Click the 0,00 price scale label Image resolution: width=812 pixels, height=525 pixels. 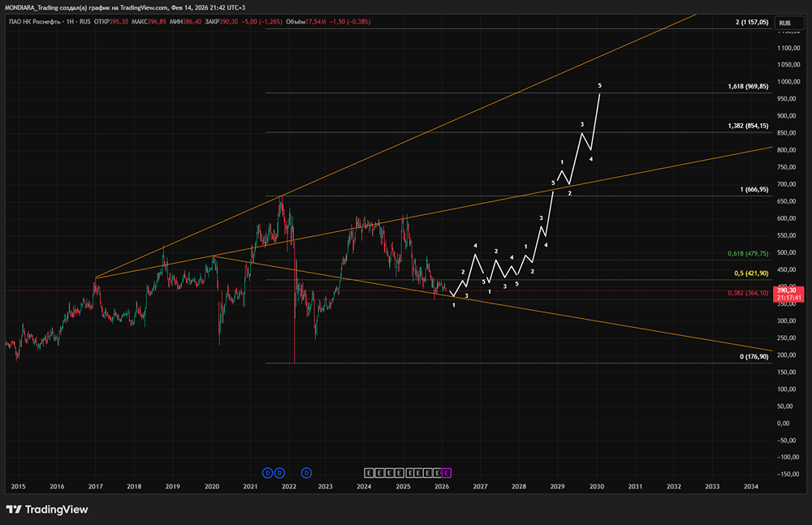(x=784, y=424)
